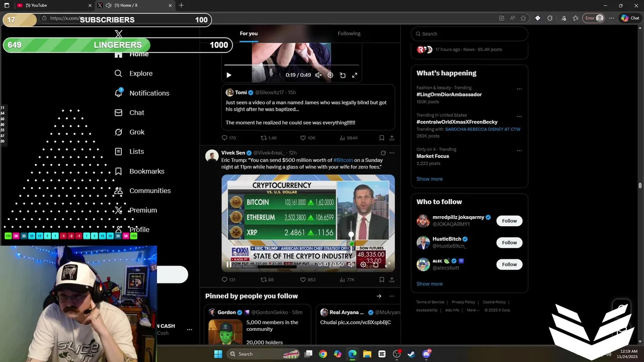Open Explore from the X sidebar
Screen dimensions: 644x362
133,73
